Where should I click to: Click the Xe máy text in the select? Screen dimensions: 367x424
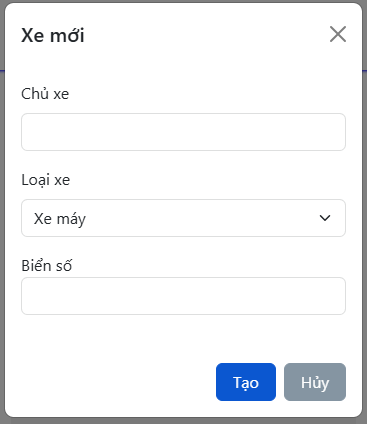60,219
